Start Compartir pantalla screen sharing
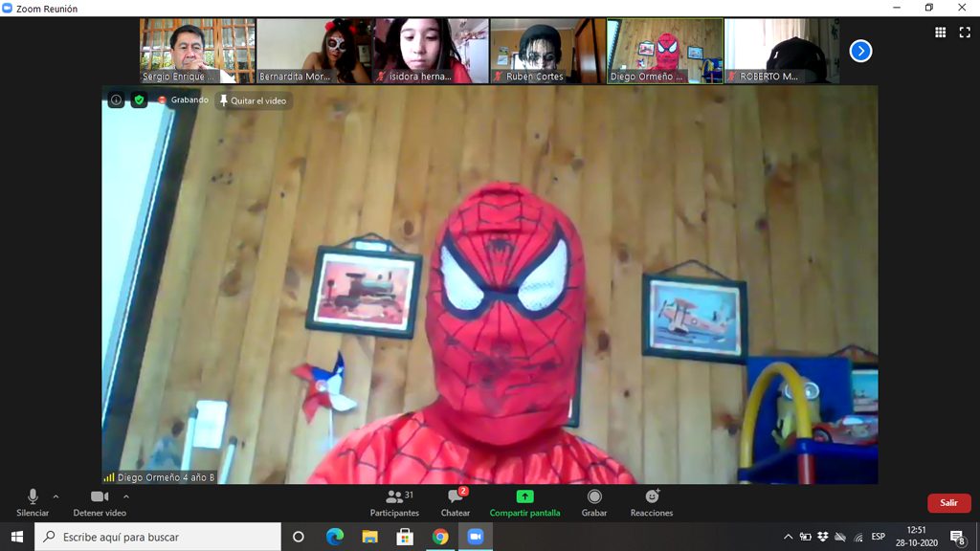Image resolution: width=980 pixels, height=551 pixels. (x=524, y=502)
